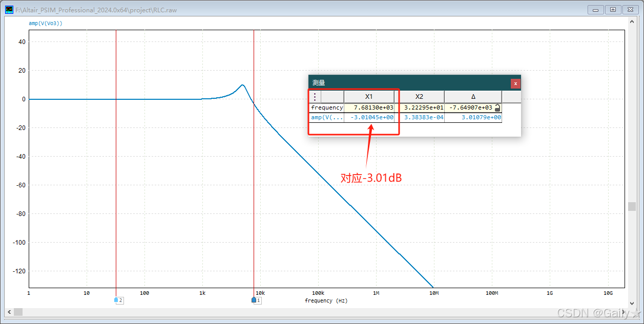Click the -60 amplitude axis label
This screenshot has width=644, height=324.
(x=19, y=185)
